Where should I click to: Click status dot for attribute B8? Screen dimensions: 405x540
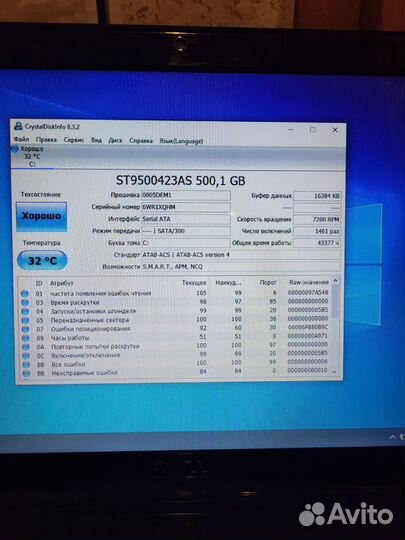26,364
